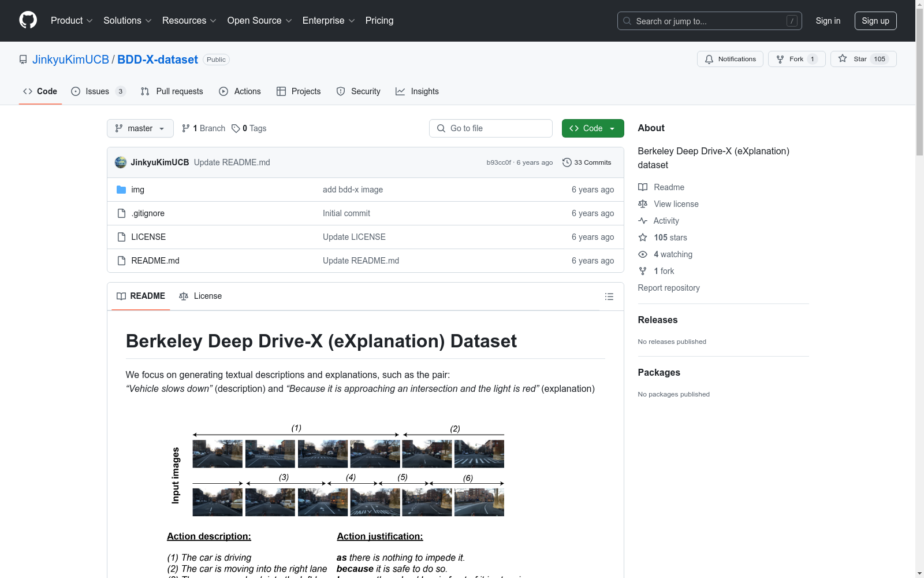Open the 'Update LICENSE' commit message
Image resolution: width=924 pixels, height=578 pixels.
354,237
